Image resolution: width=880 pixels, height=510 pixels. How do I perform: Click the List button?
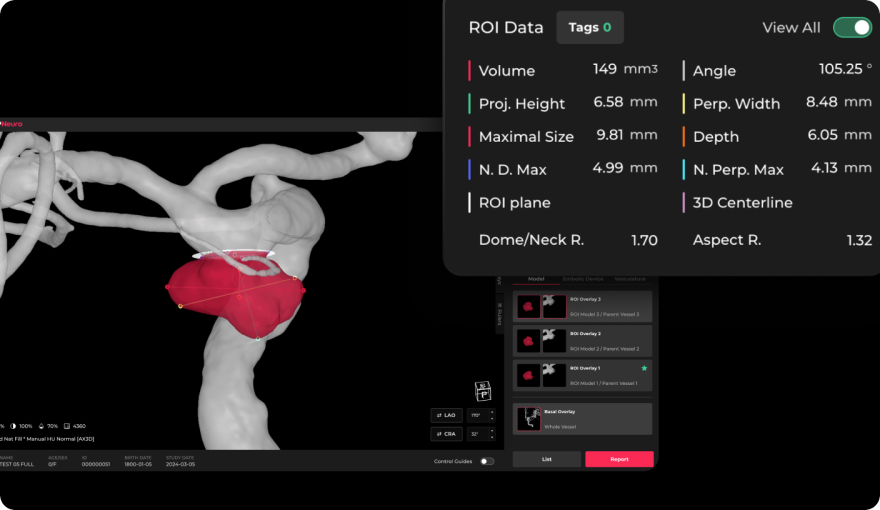[x=546, y=459]
